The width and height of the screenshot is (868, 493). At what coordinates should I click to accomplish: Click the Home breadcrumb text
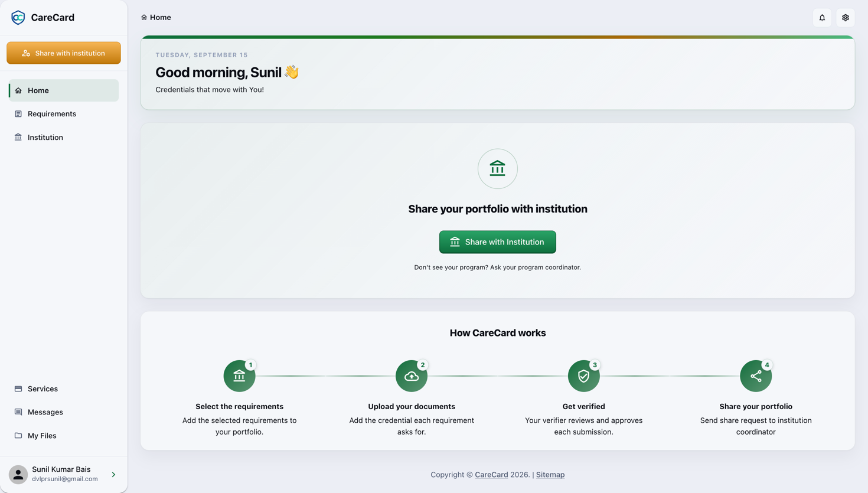161,17
